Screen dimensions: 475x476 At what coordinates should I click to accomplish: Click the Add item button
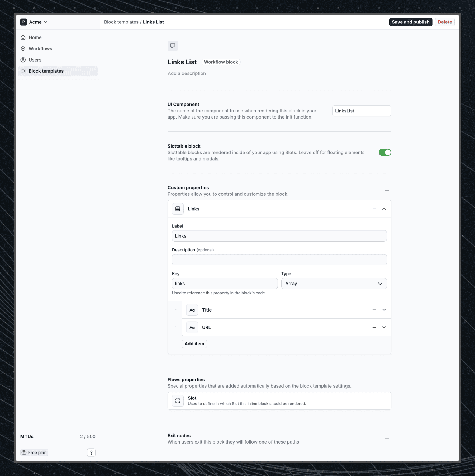tap(194, 344)
